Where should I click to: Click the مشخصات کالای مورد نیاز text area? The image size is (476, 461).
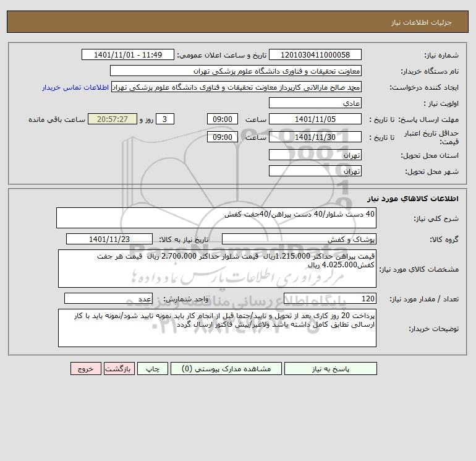217,269
